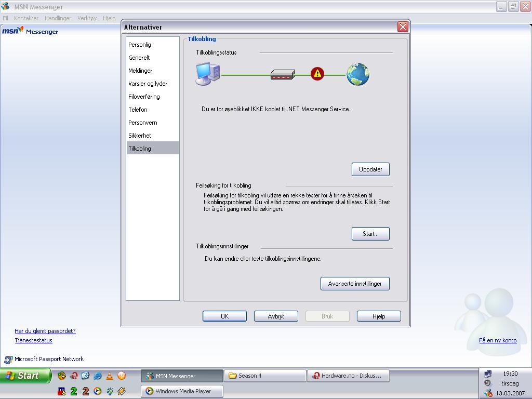
Task: Select Personvern category
Action: (153, 123)
